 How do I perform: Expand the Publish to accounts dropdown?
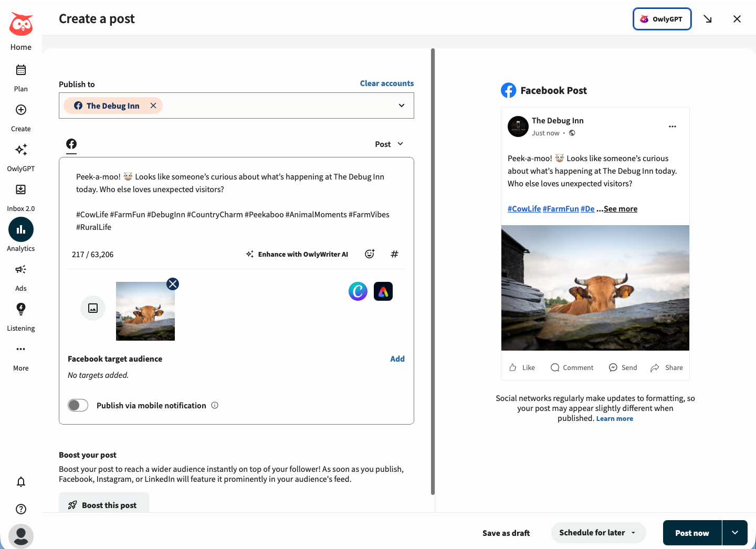point(402,105)
